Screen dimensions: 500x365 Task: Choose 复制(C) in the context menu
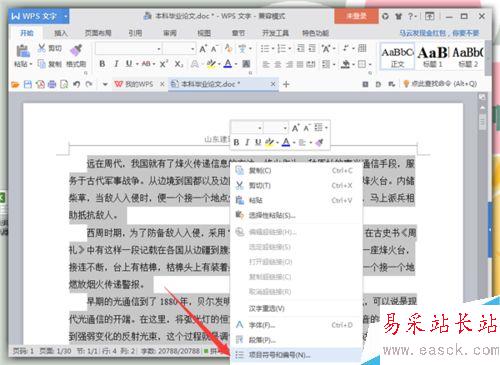click(x=296, y=170)
